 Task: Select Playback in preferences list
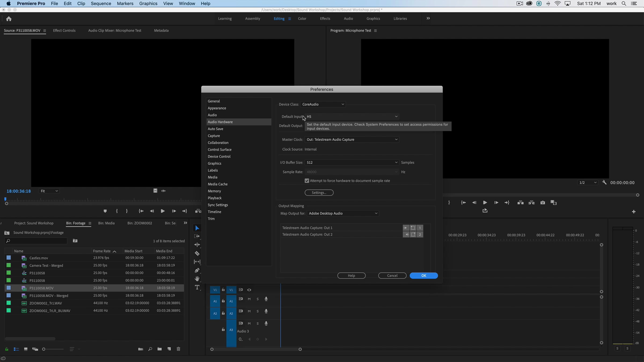pos(214,198)
